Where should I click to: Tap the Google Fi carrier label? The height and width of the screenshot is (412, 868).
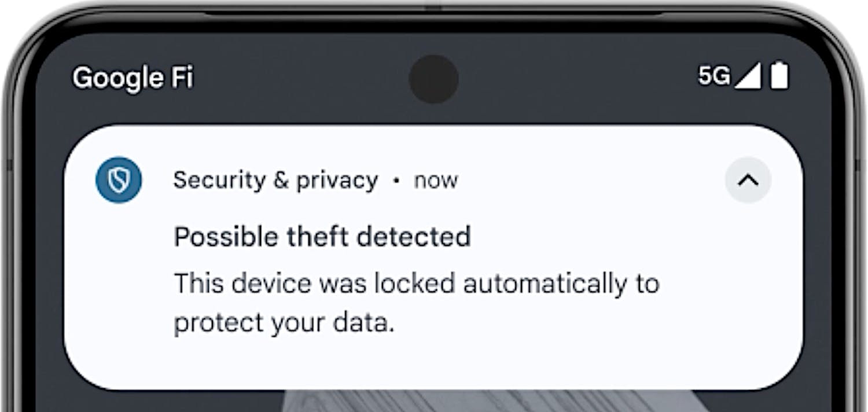point(134,76)
